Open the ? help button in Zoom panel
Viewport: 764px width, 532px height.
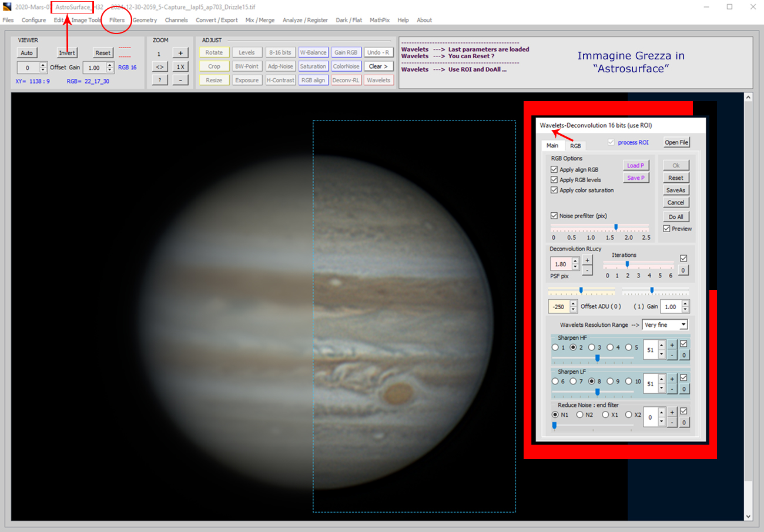coord(159,80)
